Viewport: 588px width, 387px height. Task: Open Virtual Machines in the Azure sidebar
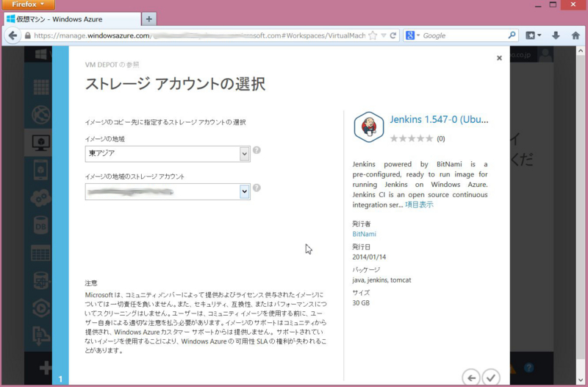(x=41, y=143)
